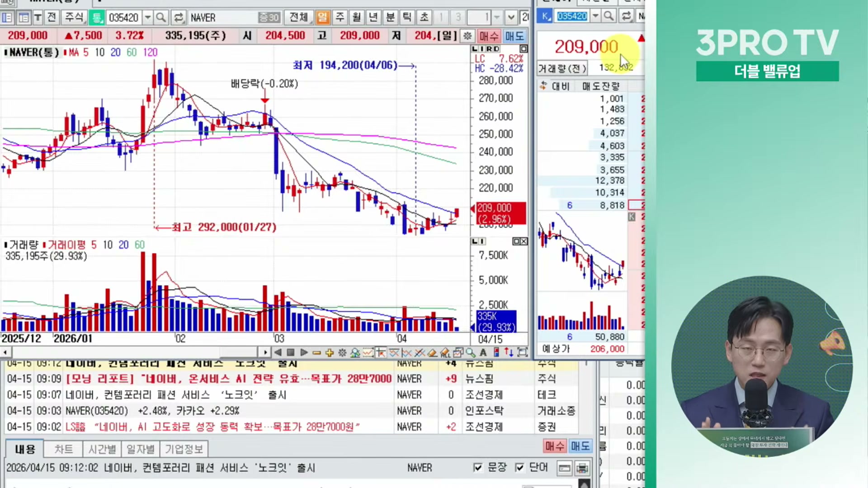Switch to the 기업정보 tab
This screenshot has height=488, width=868.
coord(184,449)
